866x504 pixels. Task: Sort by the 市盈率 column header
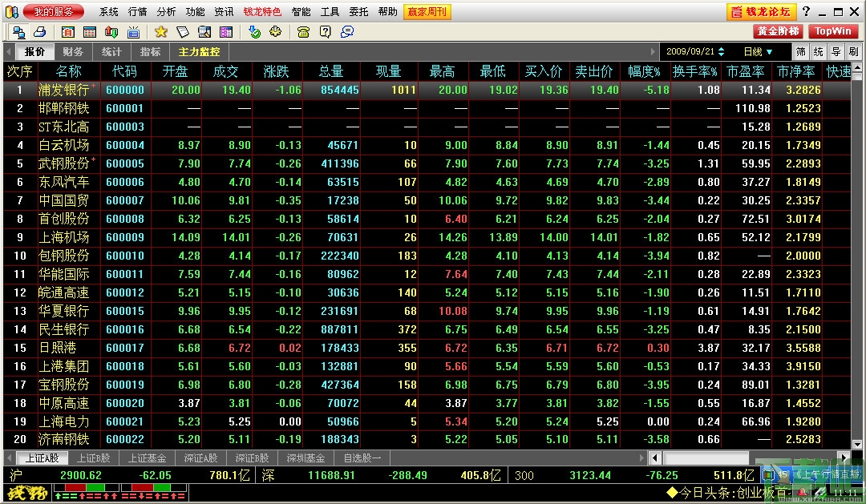coord(746,71)
